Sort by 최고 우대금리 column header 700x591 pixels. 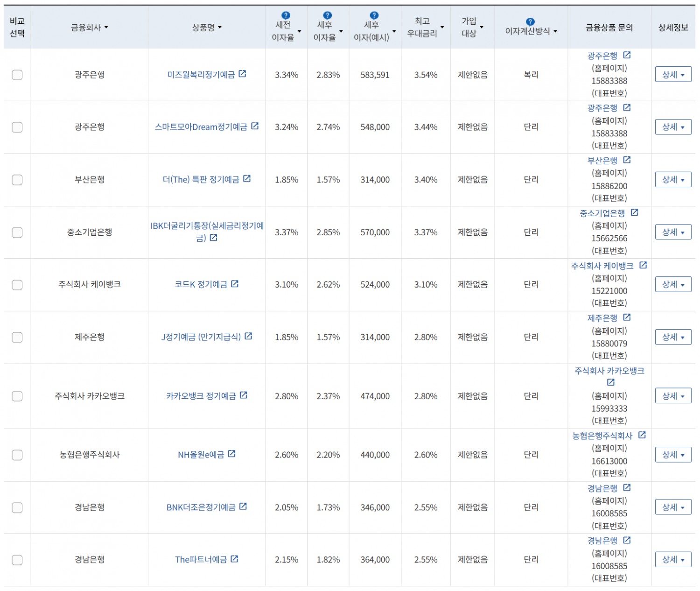pos(426,27)
